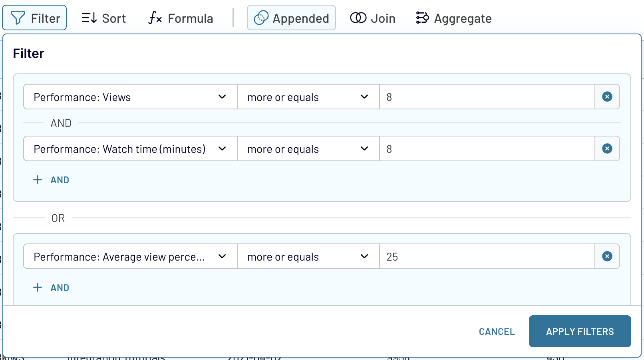Change the operator for the Views condition
Image resolution: width=644 pixels, height=360 pixels.
point(308,97)
